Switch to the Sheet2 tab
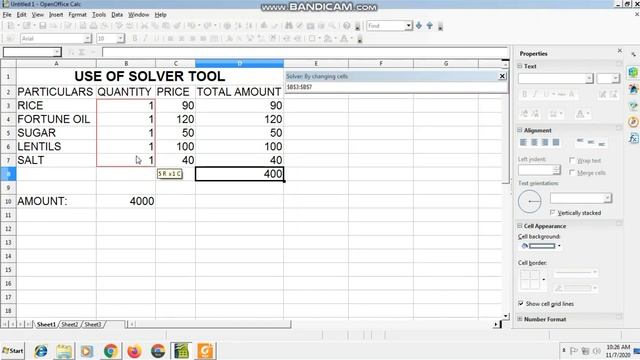 pos(70,324)
